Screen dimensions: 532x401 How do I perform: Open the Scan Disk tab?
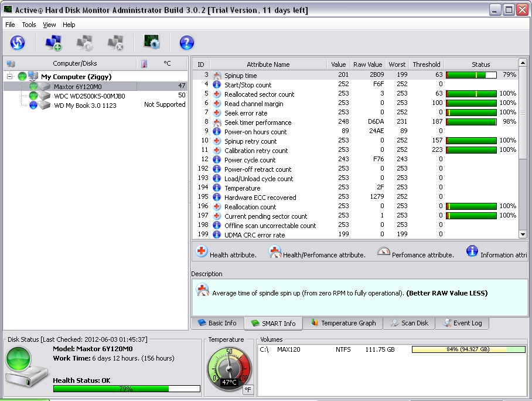coord(409,323)
